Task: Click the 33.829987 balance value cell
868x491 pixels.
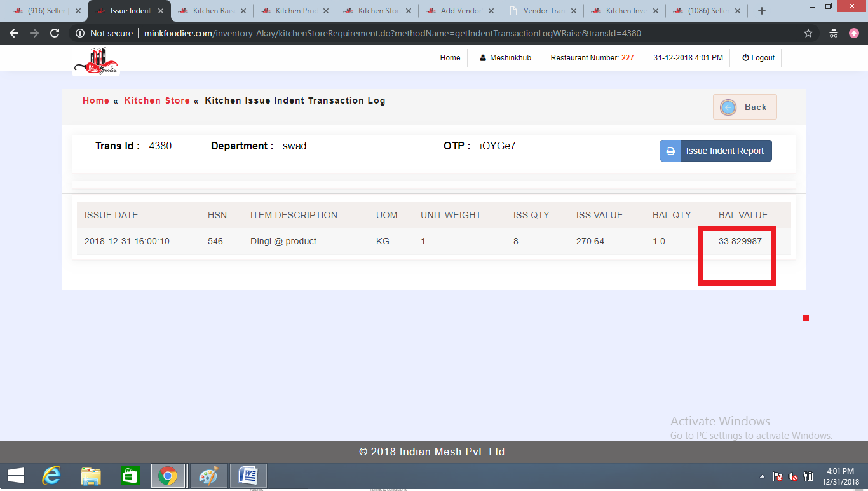Action: 740,241
